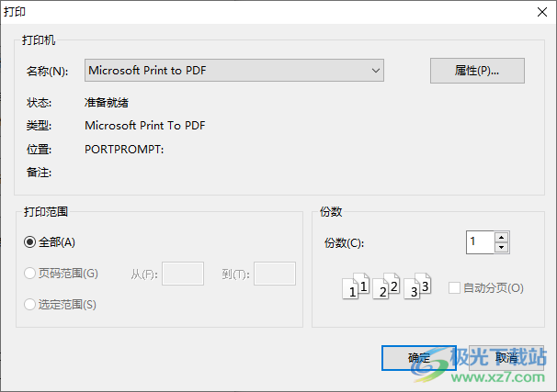
Task: Open the printer name dropdown
Action: 234,71
